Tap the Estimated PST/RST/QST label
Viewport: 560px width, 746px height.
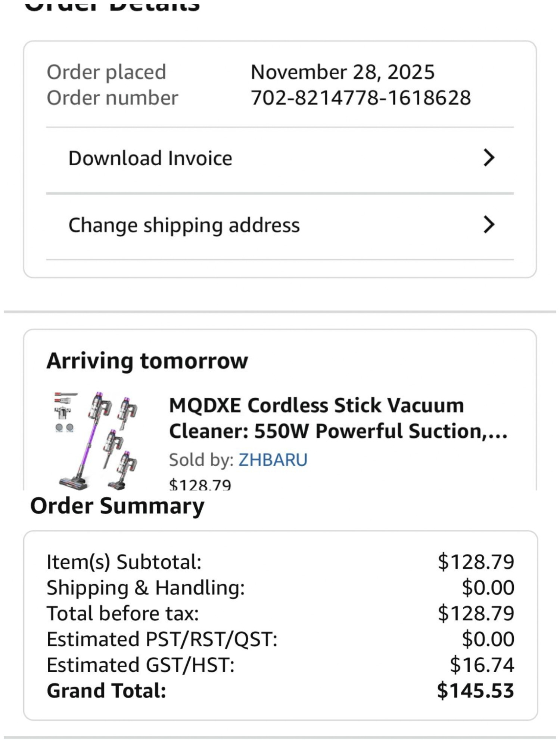[162, 639]
